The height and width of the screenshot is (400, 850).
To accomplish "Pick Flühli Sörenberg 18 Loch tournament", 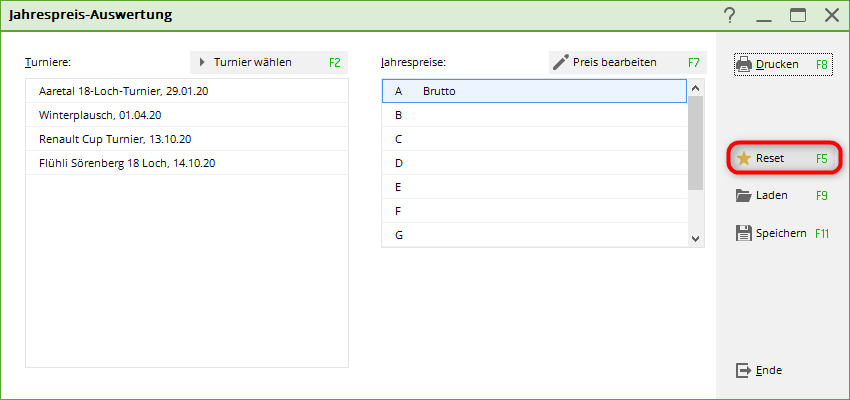I will tap(127, 163).
